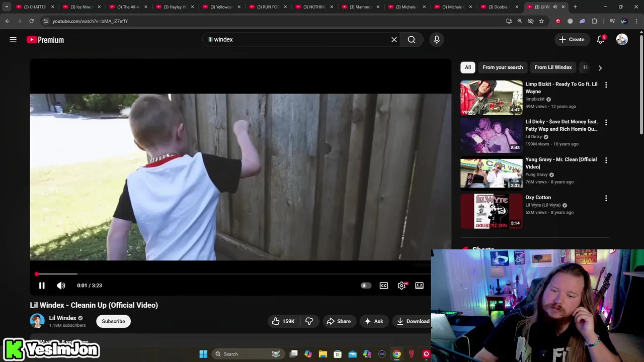The width and height of the screenshot is (644, 362).
Task: View site information icon in address bar
Action: pos(46,21)
